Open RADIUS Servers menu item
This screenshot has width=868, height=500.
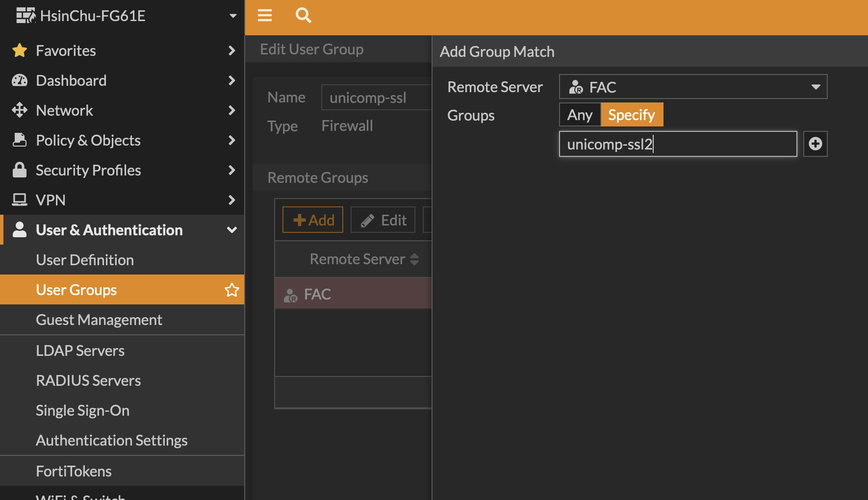[122, 380]
